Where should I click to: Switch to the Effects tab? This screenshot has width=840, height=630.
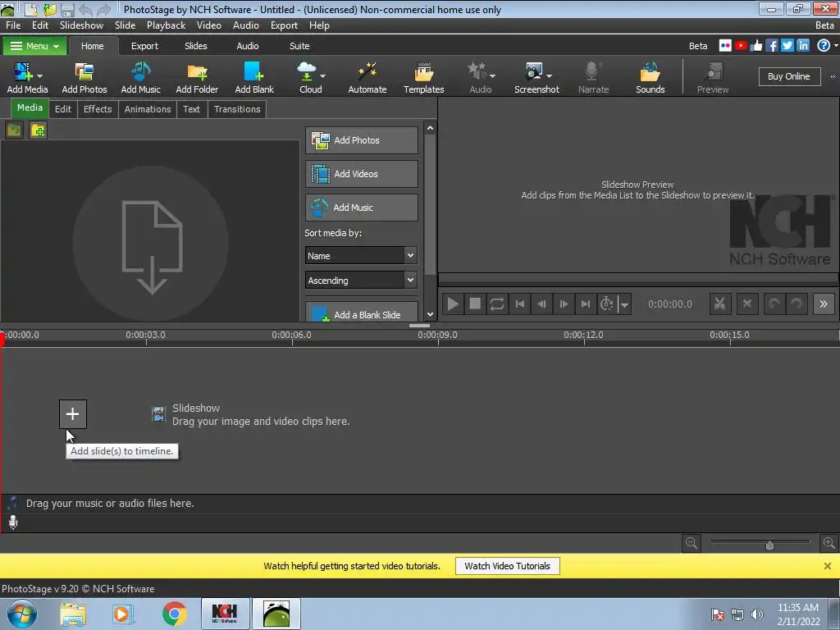click(98, 109)
